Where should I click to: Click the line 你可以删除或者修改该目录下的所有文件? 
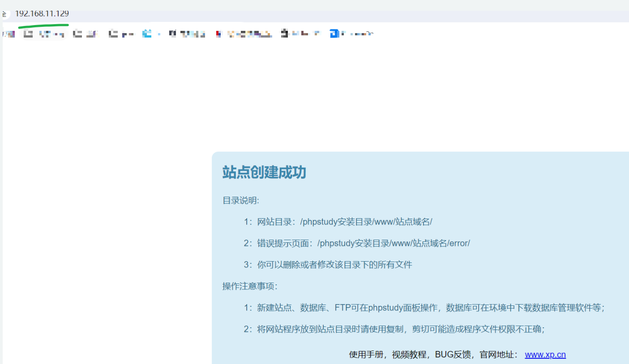pyautogui.click(x=328, y=265)
